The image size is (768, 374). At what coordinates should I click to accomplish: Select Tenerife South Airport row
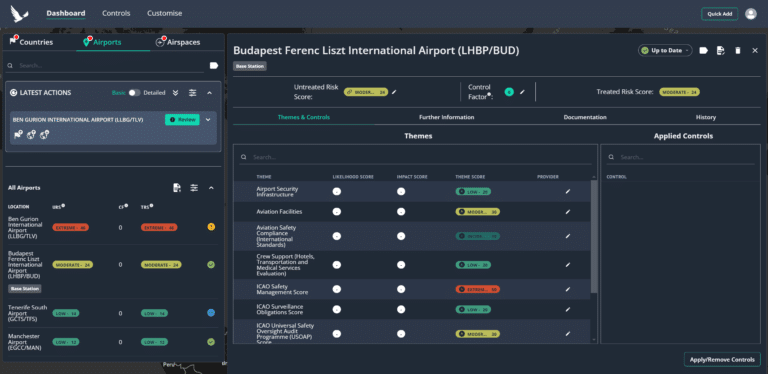click(x=112, y=313)
